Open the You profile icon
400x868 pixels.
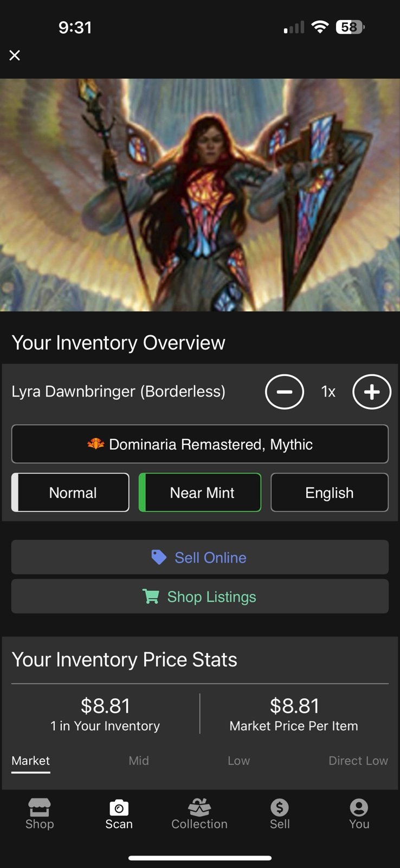[359, 807]
